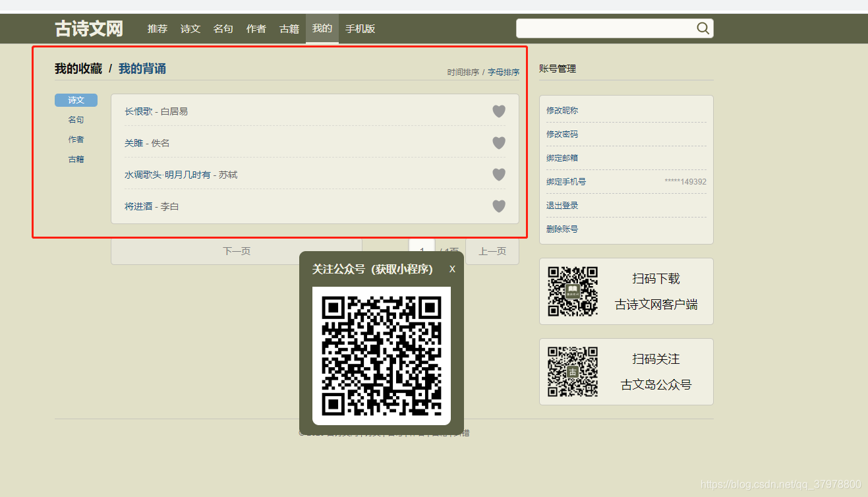Viewport: 868px width, 497px height.
Task: Open the 古诗文网 site logo
Action: pyautogui.click(x=89, y=28)
